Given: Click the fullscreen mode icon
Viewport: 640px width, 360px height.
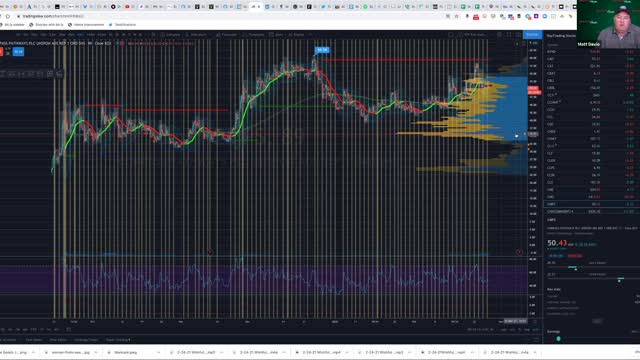Looking at the screenshot, I should (x=509, y=35).
